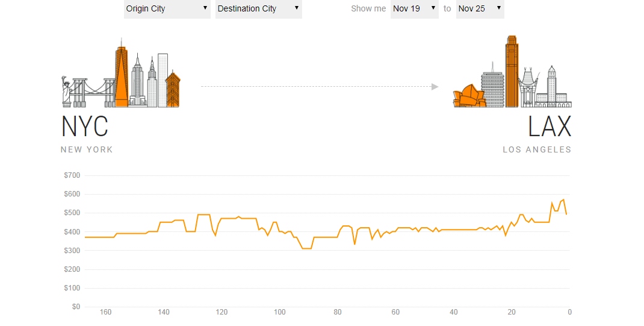Image resolution: width=644 pixels, height=326 pixels.
Task: Click the $700 price axis label
Action: (72, 175)
